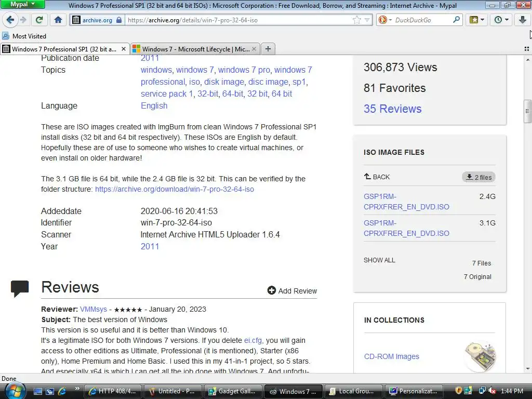Click in the URL address field
This screenshot has height=399, width=532.
(x=237, y=20)
